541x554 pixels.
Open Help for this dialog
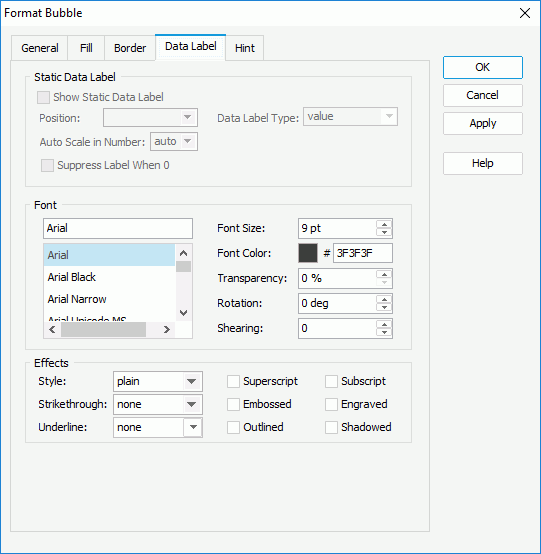tap(483, 163)
